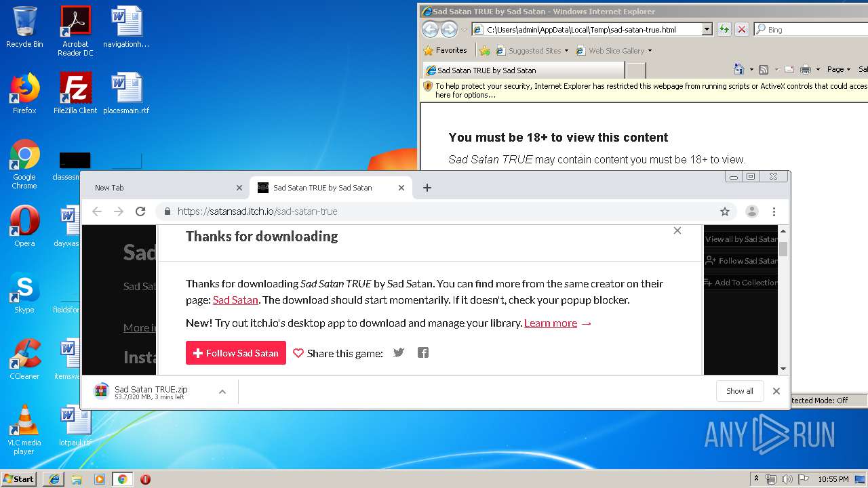Open Google Chrome desktop shortcut
The width and height of the screenshot is (868, 488).
(x=24, y=165)
